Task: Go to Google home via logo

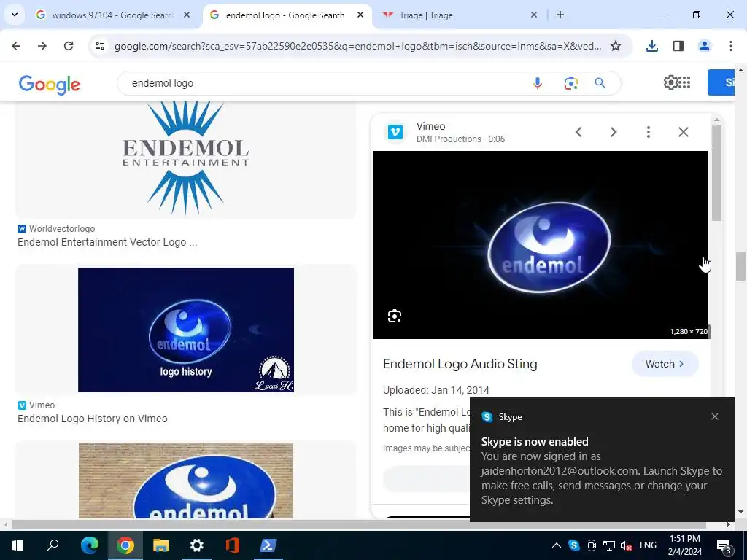Action: (50, 85)
